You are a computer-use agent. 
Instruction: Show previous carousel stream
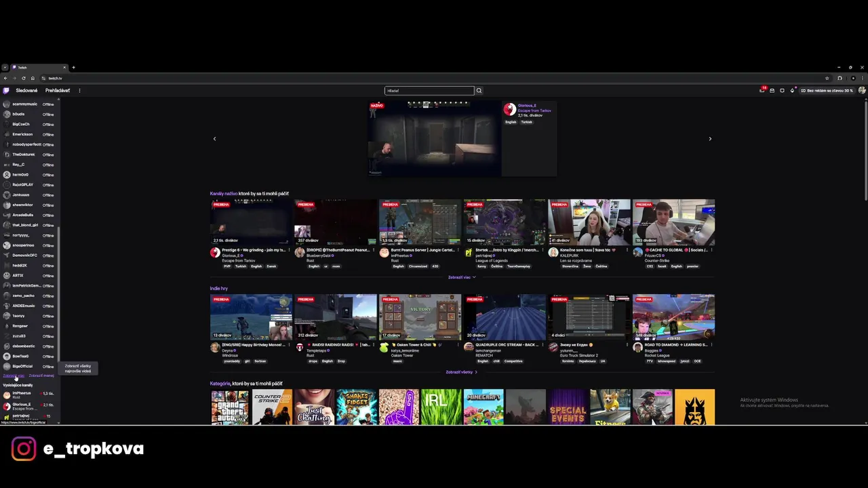[214, 138]
